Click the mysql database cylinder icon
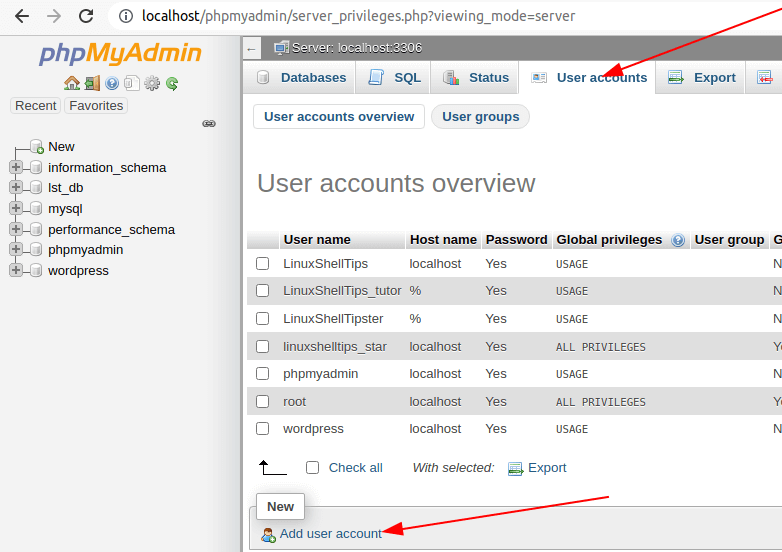Viewport: 782px width, 552px height. (x=35, y=208)
